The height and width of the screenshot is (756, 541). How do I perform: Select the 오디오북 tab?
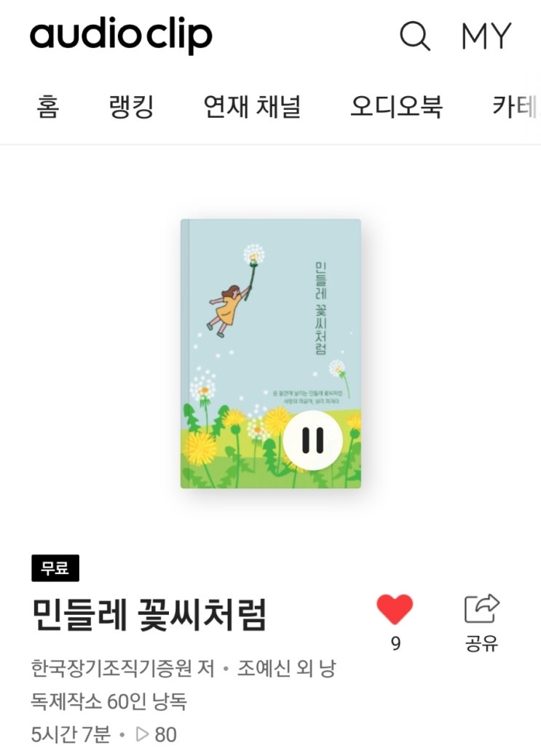(396, 106)
